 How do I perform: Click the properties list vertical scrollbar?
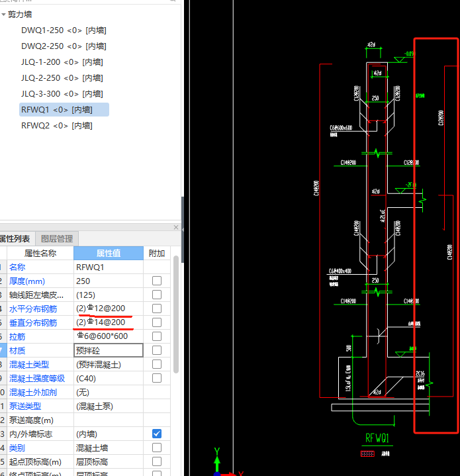176,314
